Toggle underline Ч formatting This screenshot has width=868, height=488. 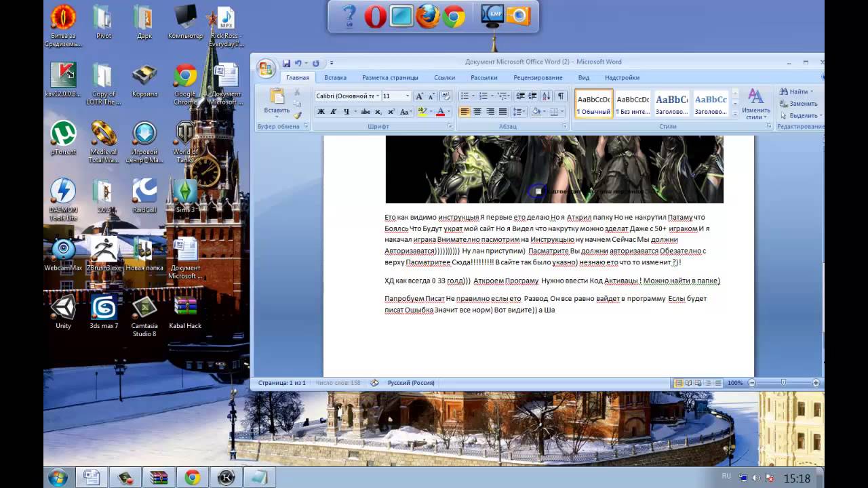click(x=347, y=112)
